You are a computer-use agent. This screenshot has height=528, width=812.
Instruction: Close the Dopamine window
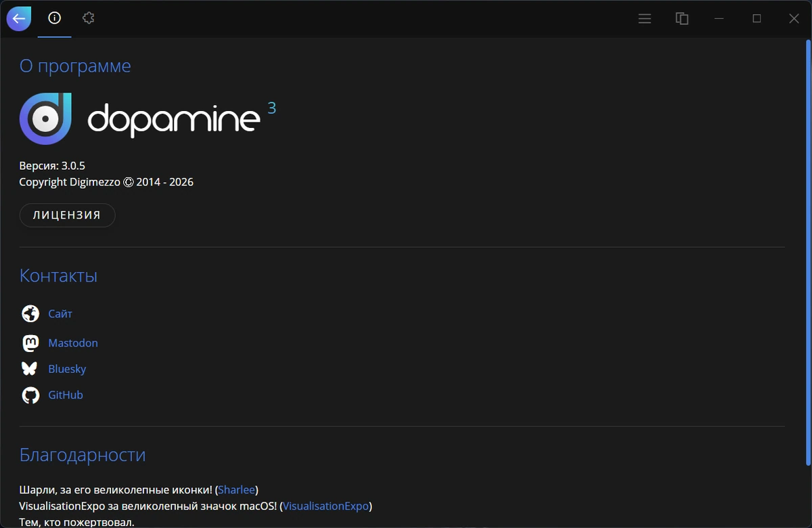click(x=794, y=19)
